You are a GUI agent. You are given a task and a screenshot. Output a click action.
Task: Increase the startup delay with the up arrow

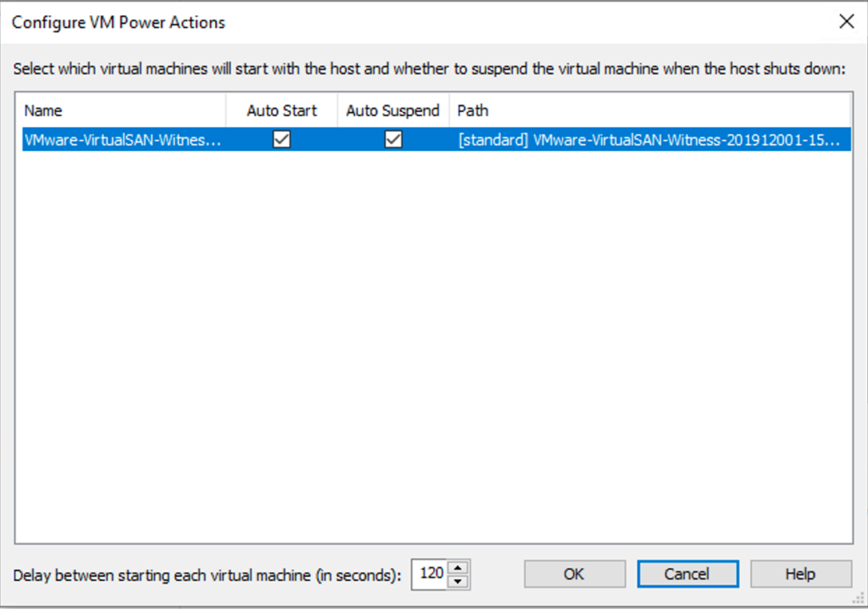(458, 567)
